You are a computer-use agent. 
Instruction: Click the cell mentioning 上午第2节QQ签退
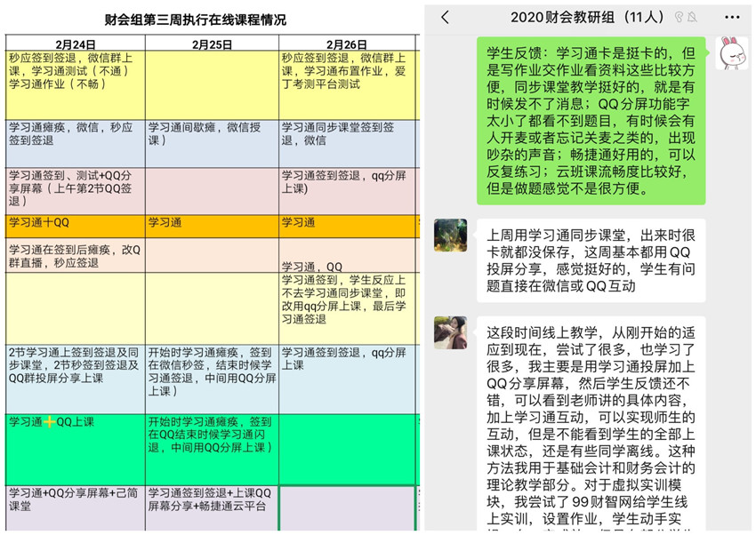[x=76, y=191]
